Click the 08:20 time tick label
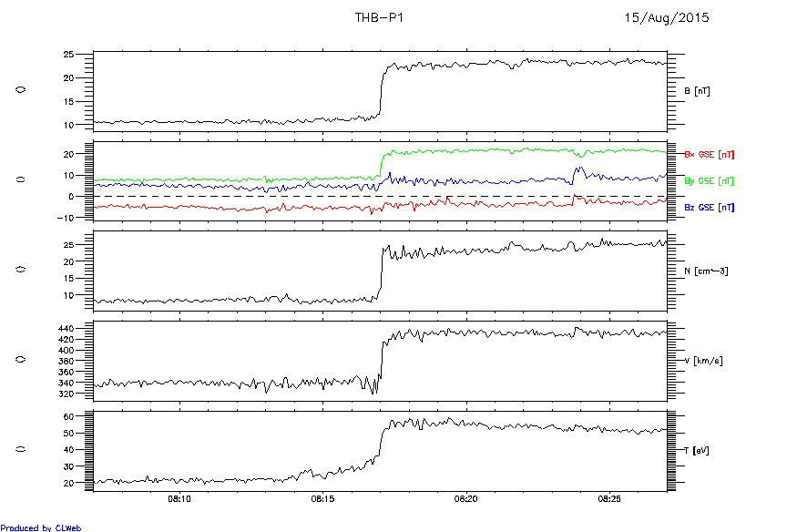Screen dimensions: 787x532 [466, 499]
